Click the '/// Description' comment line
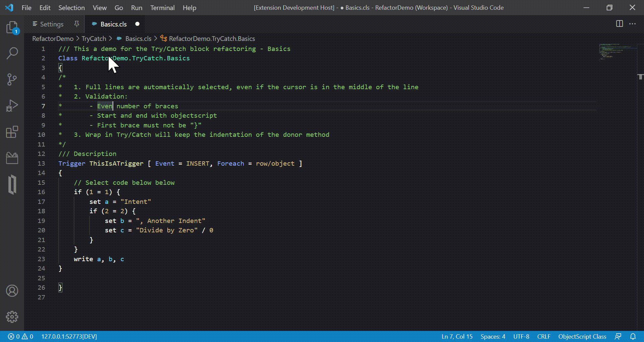644x342 pixels. coord(87,154)
